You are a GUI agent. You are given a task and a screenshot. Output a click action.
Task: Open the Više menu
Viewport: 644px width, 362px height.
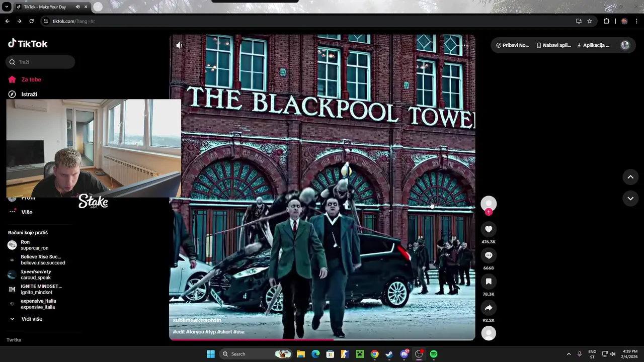[27, 212]
